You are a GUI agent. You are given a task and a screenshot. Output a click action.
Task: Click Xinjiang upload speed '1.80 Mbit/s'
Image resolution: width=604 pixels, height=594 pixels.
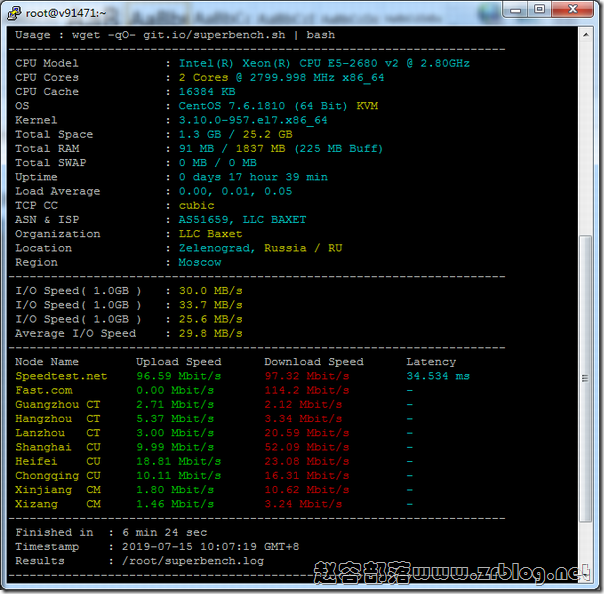point(175,489)
